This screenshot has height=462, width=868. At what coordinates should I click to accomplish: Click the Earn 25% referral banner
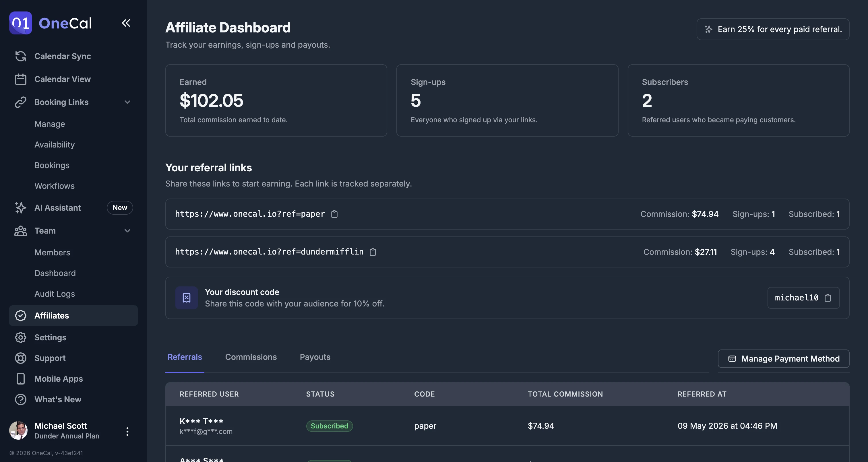[x=773, y=29]
